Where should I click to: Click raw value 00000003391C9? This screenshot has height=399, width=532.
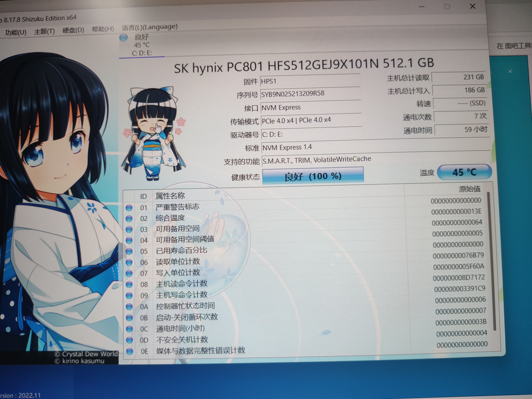click(x=460, y=289)
